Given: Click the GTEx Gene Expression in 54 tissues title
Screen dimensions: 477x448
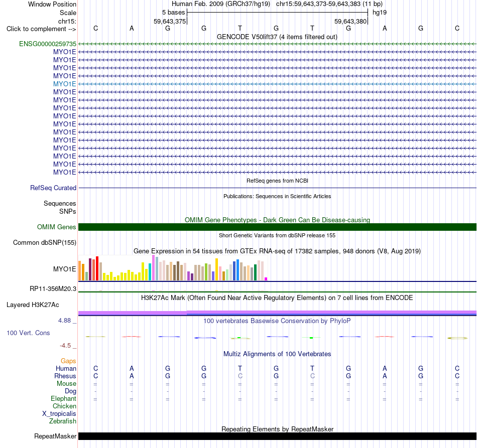Looking at the screenshot, I should pos(277,251).
